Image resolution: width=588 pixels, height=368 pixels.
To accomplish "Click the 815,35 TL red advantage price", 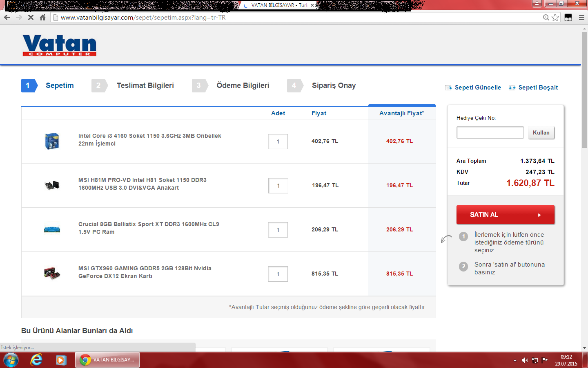I will pyautogui.click(x=400, y=274).
